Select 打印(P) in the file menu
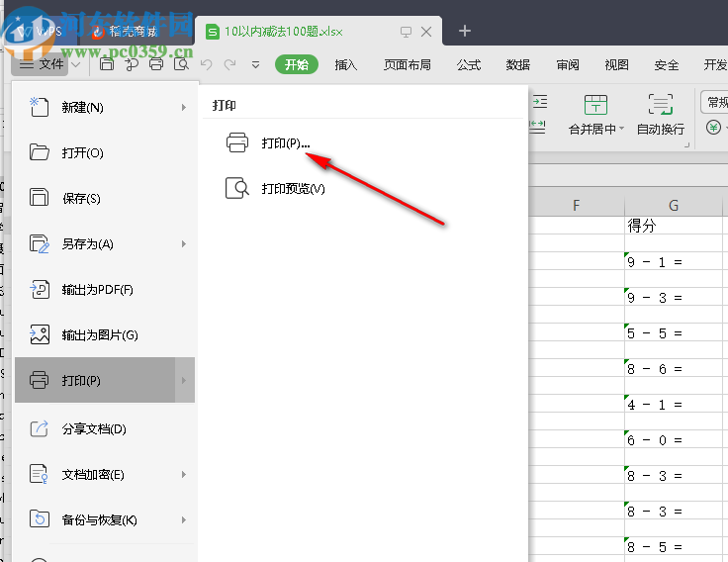 pos(105,380)
